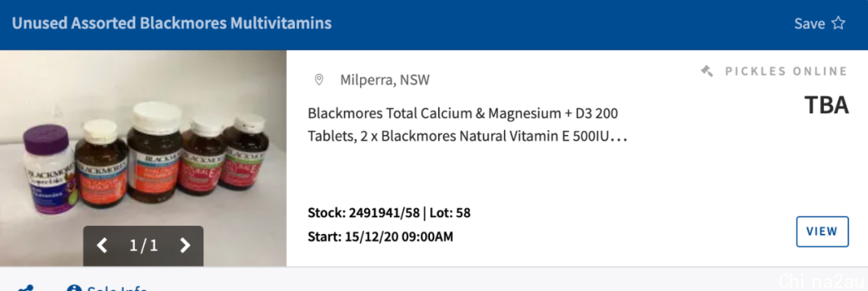Screen dimensions: 868x291
Task: Click the PICKLES ONLINE label
Action: pos(786,72)
